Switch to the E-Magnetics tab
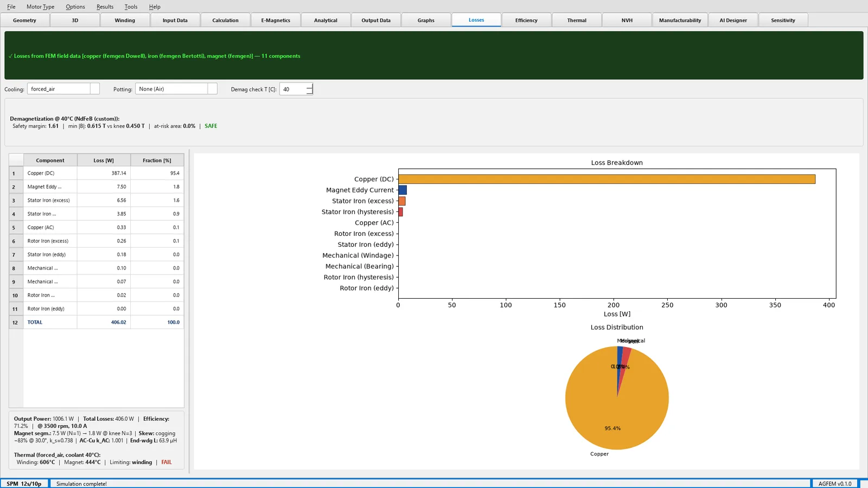 pyautogui.click(x=276, y=20)
